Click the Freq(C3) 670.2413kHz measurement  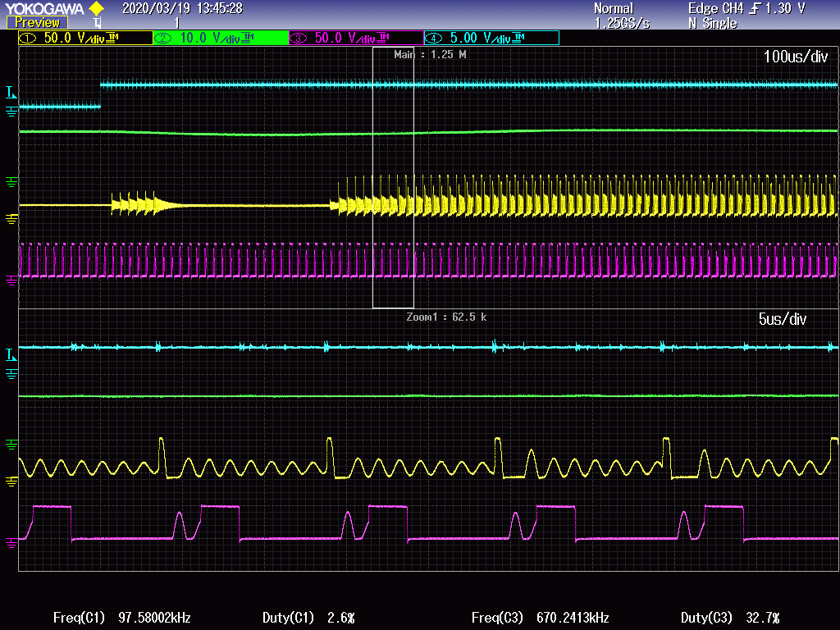540,618
